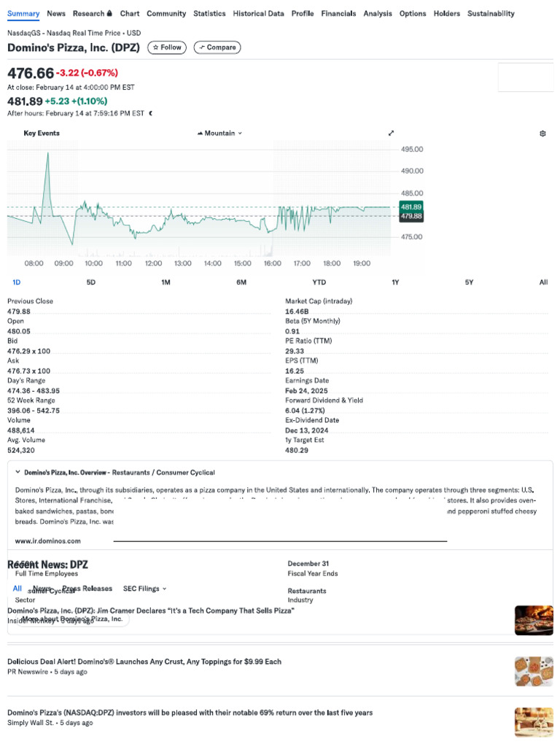This screenshot has width=560, height=747.
Task: Switch chart range to 1M
Action: (166, 282)
